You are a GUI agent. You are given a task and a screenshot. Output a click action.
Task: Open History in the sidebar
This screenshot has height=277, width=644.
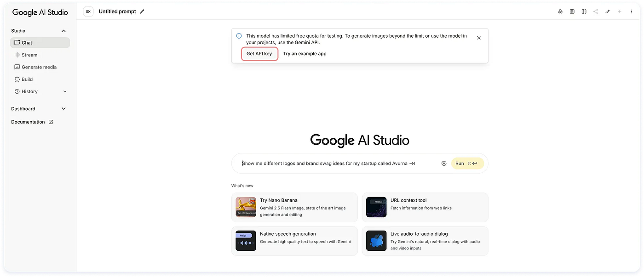[40, 91]
